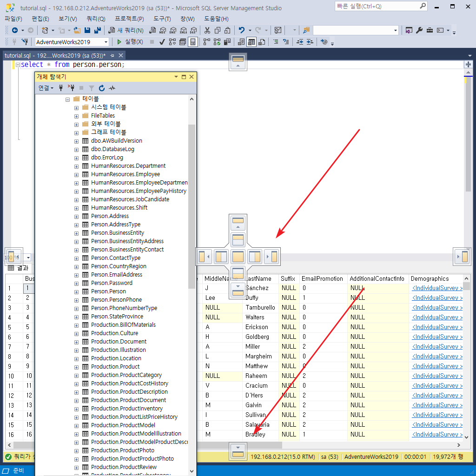Image resolution: width=476 pixels, height=476 pixels.
Task: Expand the Production.Product table node
Action: point(77,367)
